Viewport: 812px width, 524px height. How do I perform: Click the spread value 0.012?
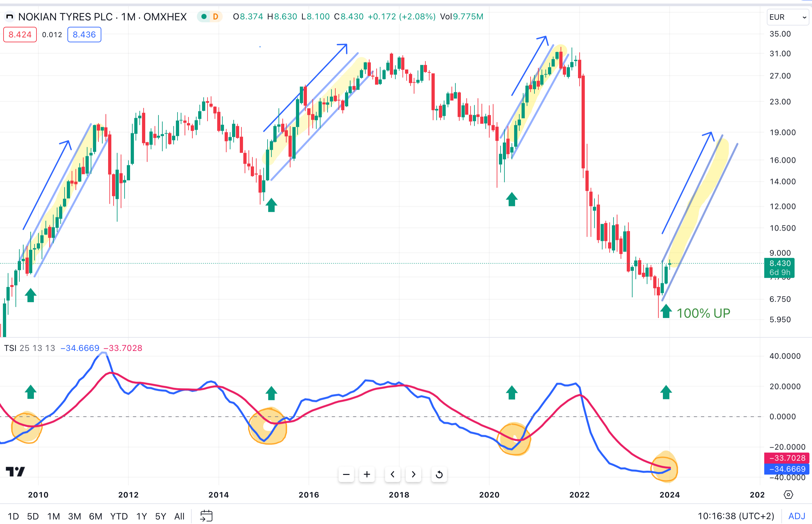tap(52, 35)
